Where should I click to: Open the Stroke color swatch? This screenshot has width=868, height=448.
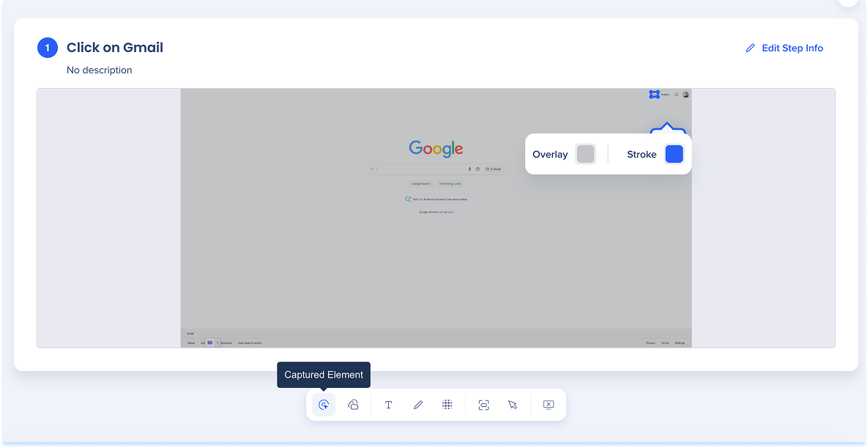click(674, 154)
